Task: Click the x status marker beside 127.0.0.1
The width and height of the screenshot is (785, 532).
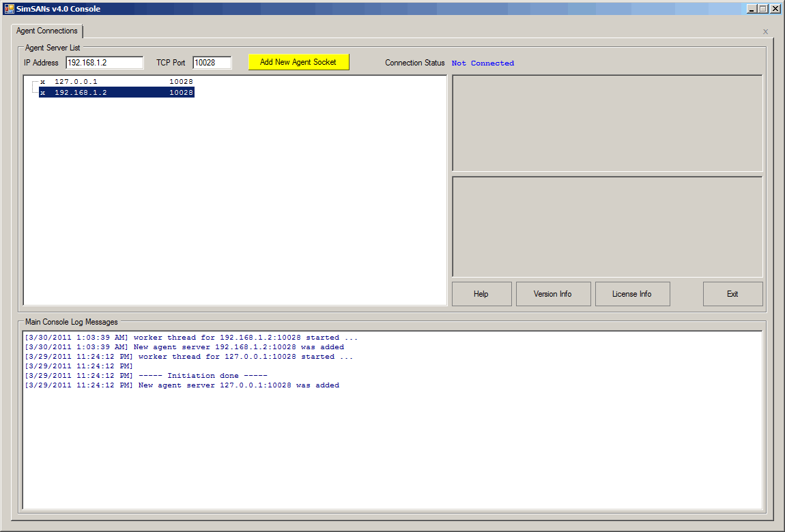Action: (x=42, y=82)
